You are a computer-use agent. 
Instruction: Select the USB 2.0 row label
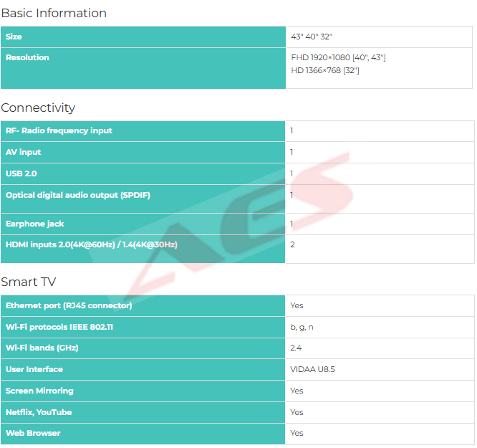[21, 174]
